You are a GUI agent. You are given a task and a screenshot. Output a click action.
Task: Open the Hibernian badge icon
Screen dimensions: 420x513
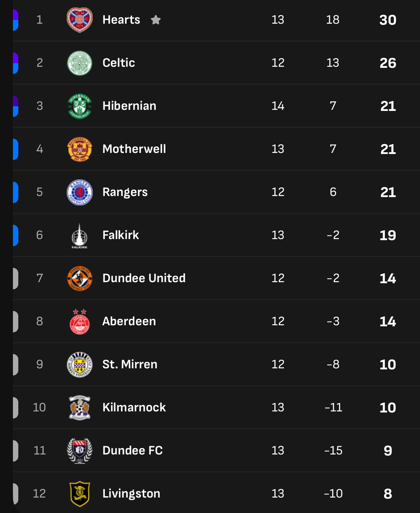point(80,106)
